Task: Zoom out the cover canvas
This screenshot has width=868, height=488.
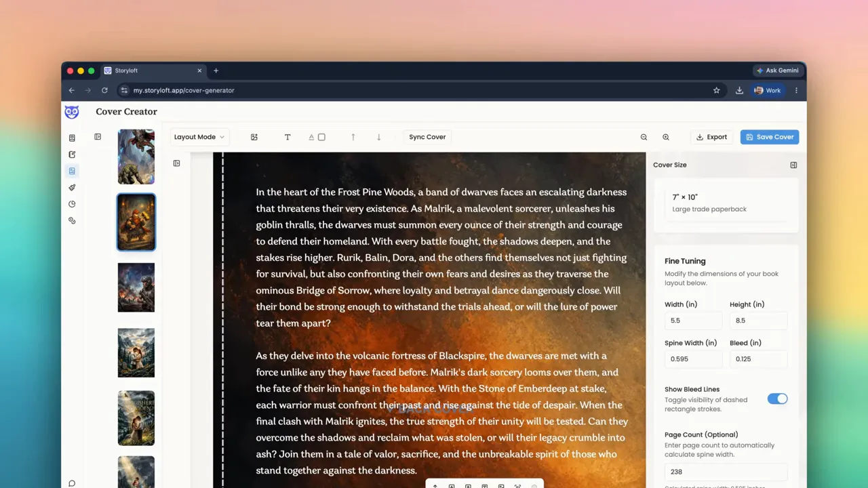Action: pos(644,137)
